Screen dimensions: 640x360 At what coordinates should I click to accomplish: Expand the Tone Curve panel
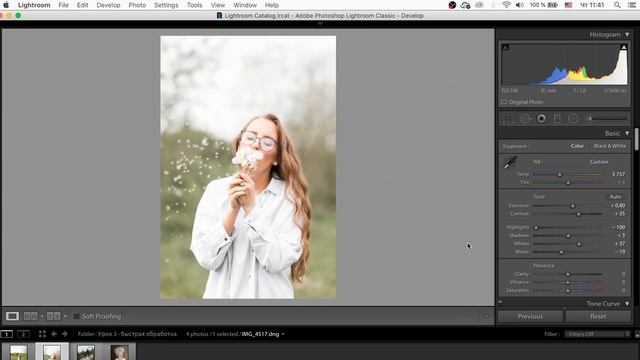pos(627,304)
